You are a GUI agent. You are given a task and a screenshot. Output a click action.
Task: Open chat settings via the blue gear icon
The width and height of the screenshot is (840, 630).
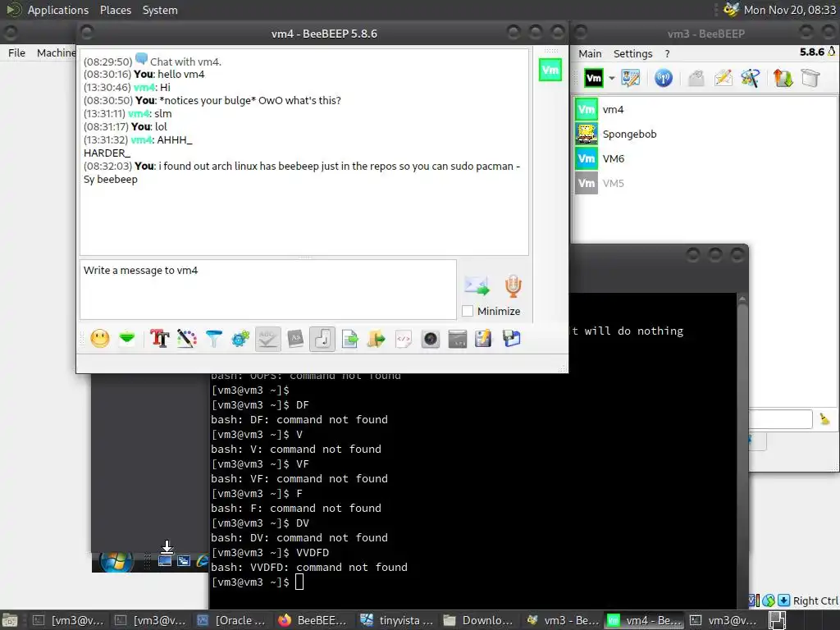pyautogui.click(x=240, y=339)
